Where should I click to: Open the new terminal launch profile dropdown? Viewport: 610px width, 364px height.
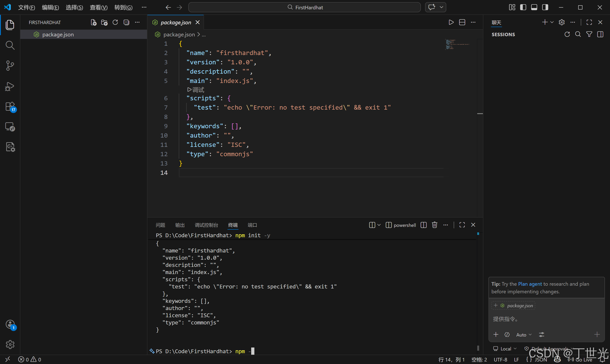point(379,225)
